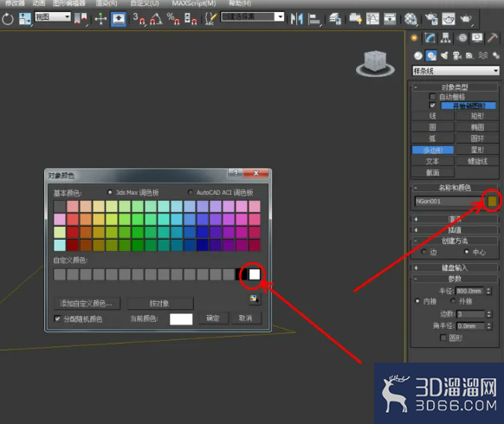This screenshot has width=504, height=424.
Task: Confirm with the 确定 button
Action: tap(213, 318)
